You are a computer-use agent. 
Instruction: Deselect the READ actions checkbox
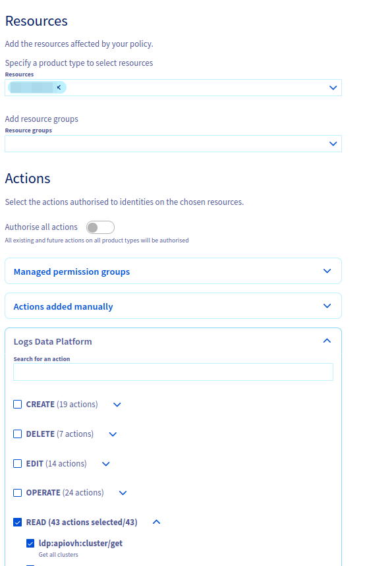click(17, 522)
